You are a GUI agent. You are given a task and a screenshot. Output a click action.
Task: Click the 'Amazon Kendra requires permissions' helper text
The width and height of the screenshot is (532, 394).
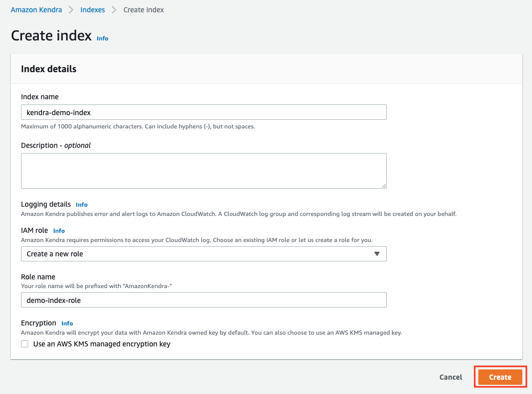pos(197,240)
